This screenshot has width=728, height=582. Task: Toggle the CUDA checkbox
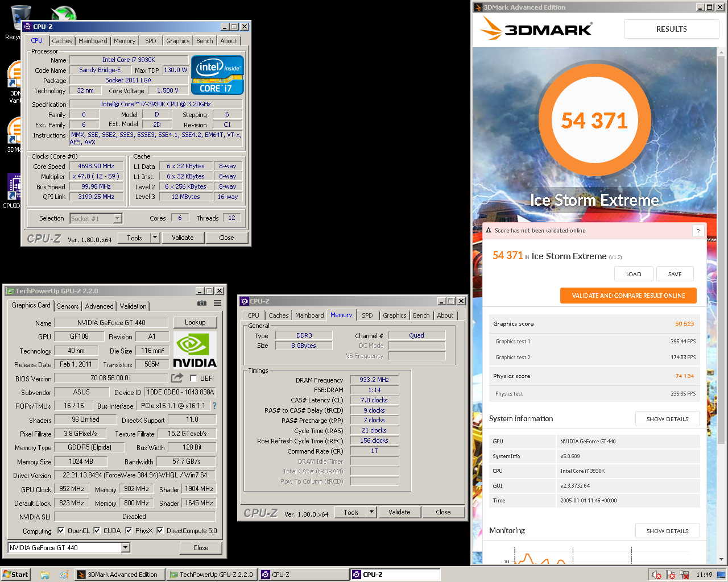click(x=97, y=530)
